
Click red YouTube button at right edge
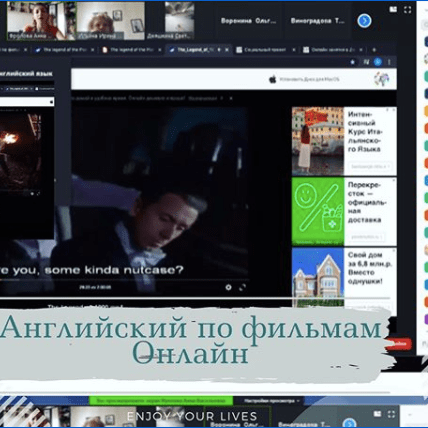[399, 344]
